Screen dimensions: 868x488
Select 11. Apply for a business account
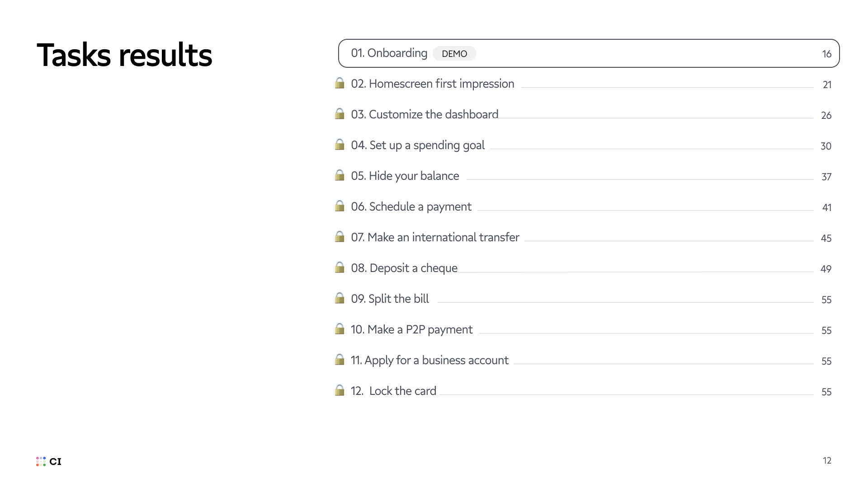tap(429, 360)
